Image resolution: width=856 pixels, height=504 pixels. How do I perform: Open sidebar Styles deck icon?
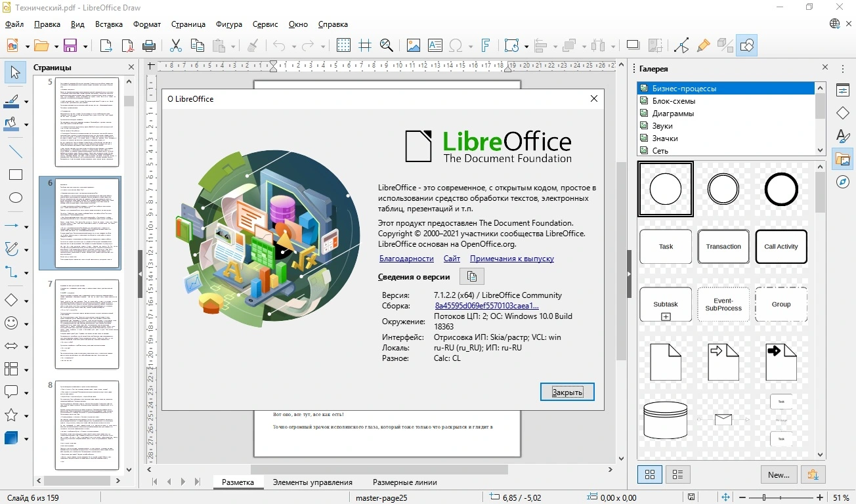coord(843,136)
